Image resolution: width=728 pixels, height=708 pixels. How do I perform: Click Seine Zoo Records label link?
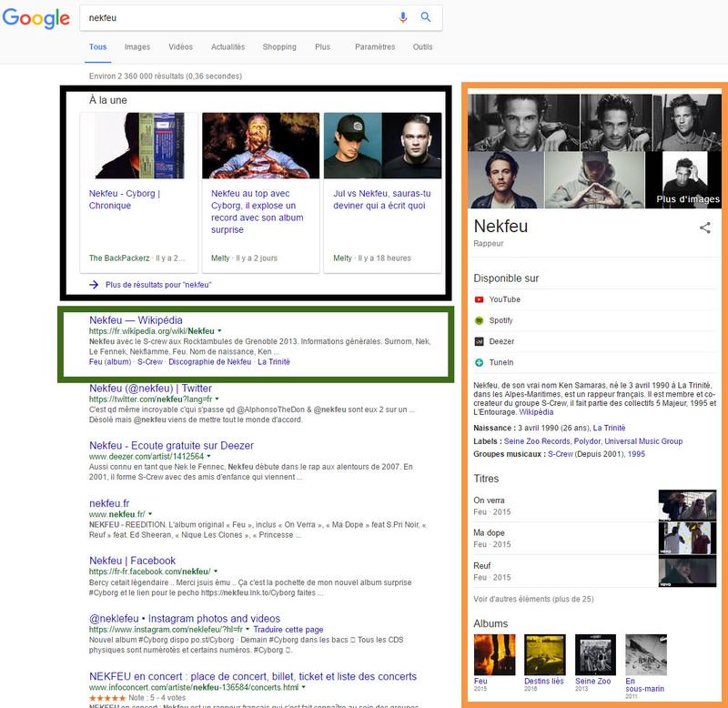537,441
